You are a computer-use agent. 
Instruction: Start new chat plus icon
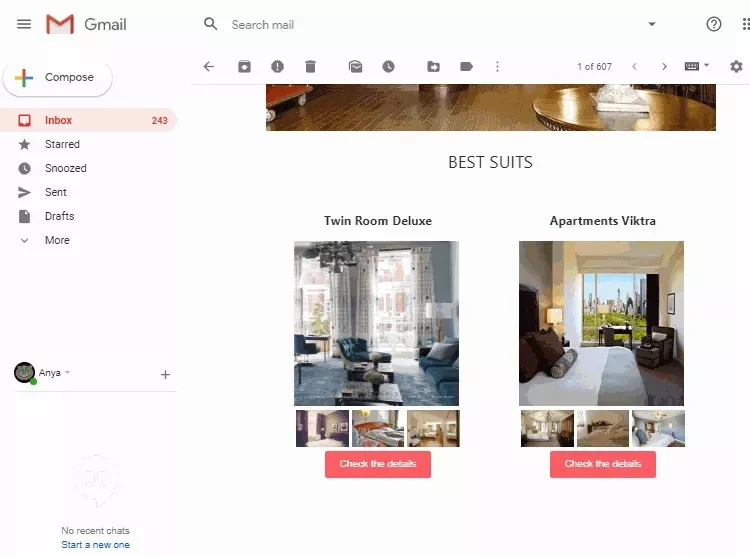point(165,375)
